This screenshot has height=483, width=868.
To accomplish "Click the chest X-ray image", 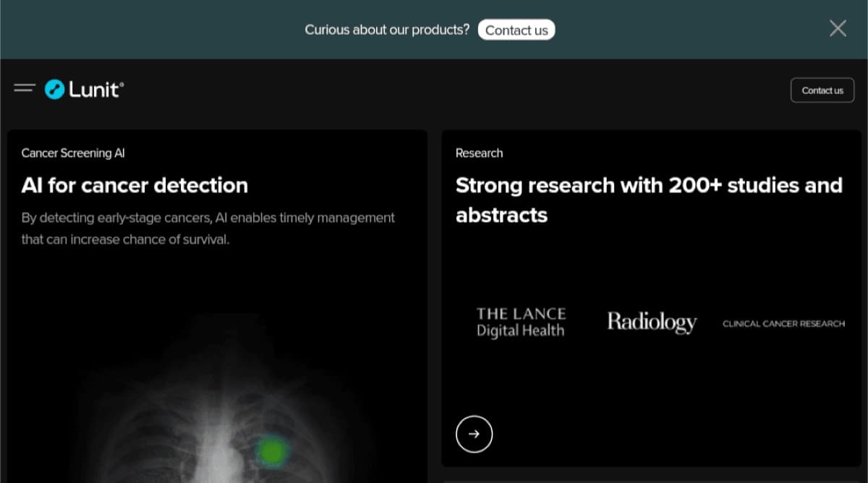I will (217, 405).
